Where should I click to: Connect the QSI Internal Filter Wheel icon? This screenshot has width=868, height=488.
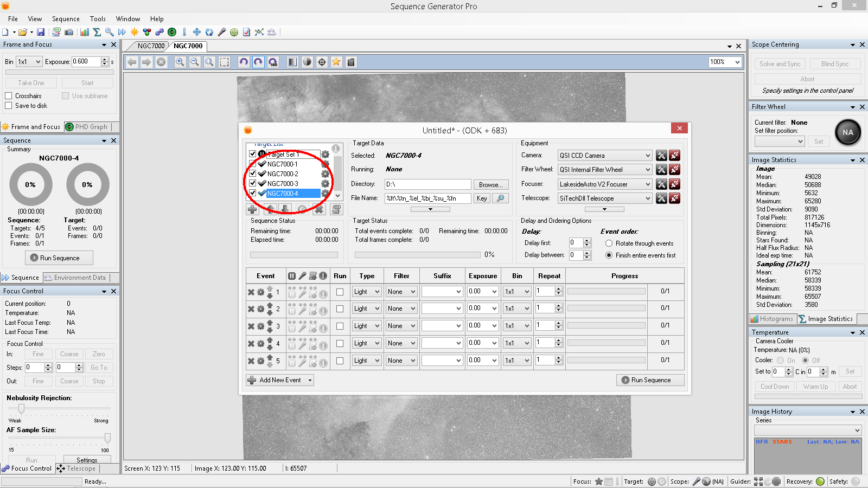[674, 170]
